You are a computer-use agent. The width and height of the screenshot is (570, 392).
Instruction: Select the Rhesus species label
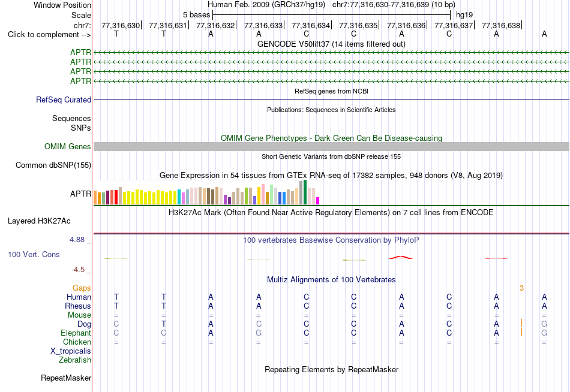click(78, 306)
